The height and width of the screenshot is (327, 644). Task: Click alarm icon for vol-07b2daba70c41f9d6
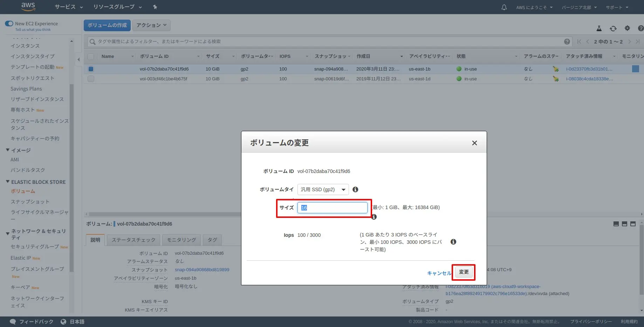tap(555, 69)
